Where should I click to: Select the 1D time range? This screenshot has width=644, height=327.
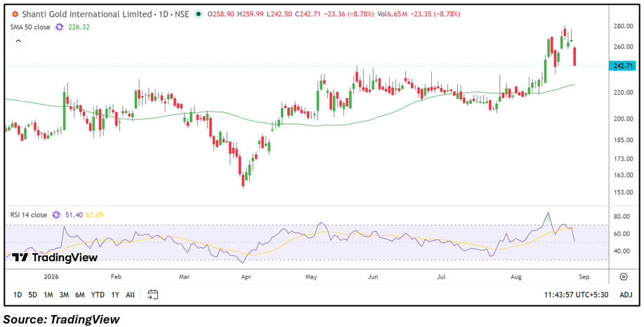18,295
